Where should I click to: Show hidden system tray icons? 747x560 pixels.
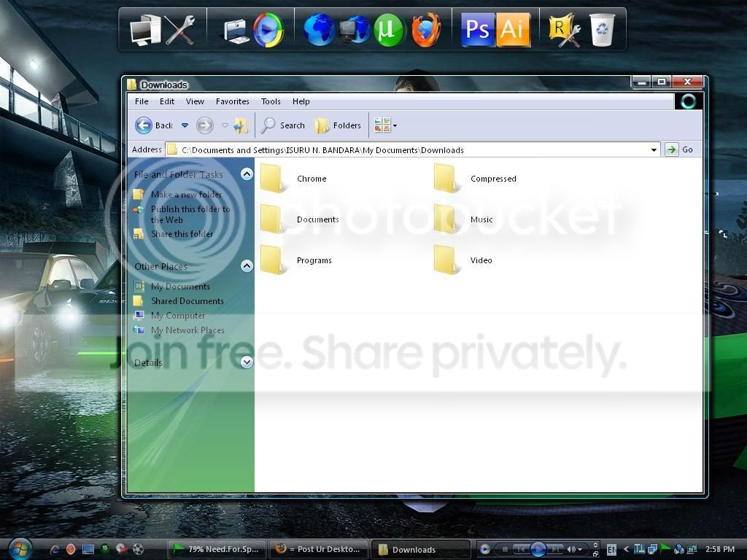[x=626, y=549]
